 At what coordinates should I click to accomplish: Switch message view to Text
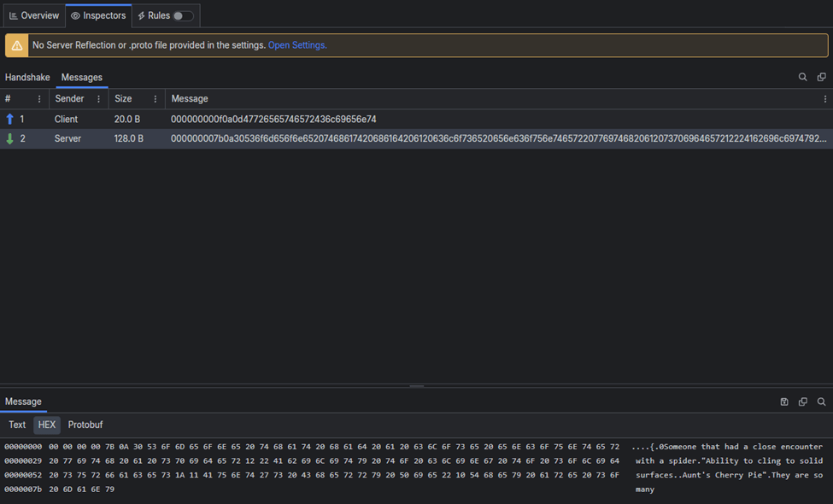point(17,425)
